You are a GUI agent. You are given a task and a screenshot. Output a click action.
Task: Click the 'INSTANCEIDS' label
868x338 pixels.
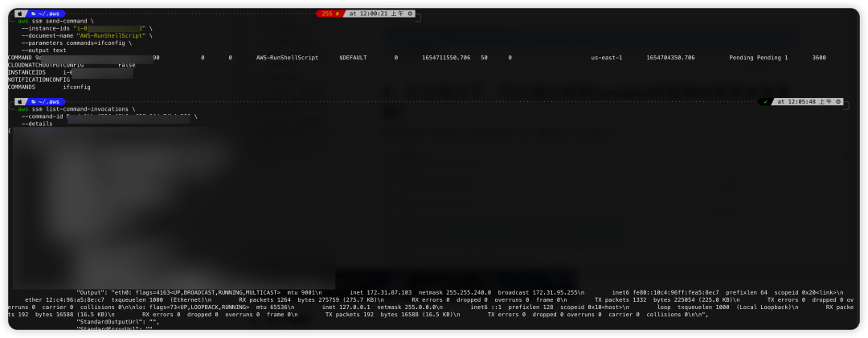(x=27, y=72)
